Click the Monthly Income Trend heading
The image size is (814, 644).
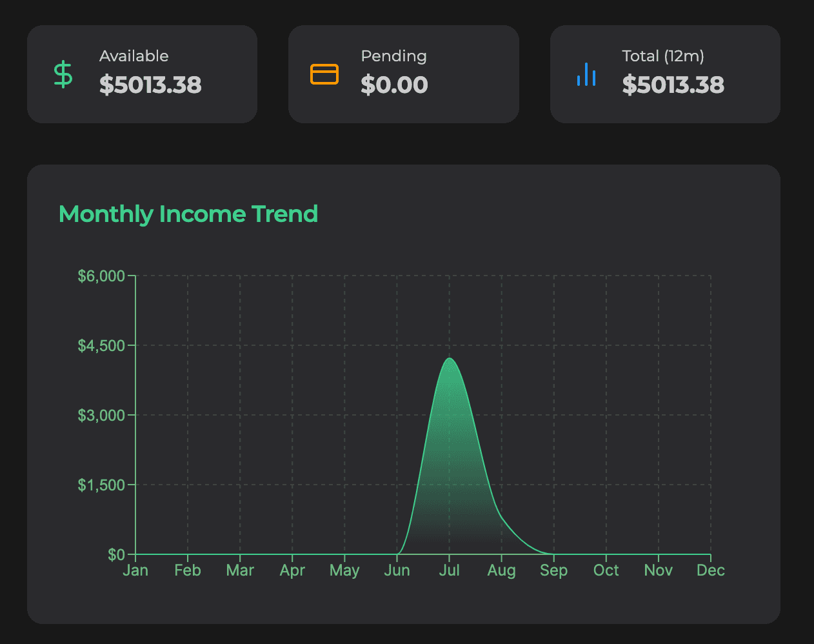coord(188,214)
